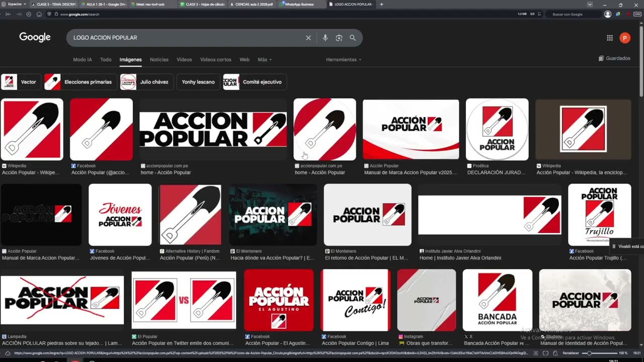
Task: Open a new browser tab with plus icon
Action: 381,4
